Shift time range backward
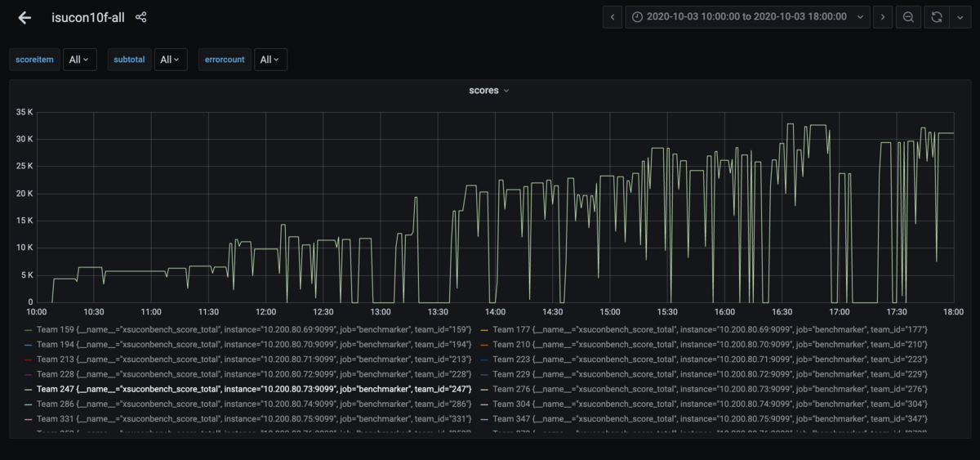The image size is (980, 460). [x=612, y=17]
